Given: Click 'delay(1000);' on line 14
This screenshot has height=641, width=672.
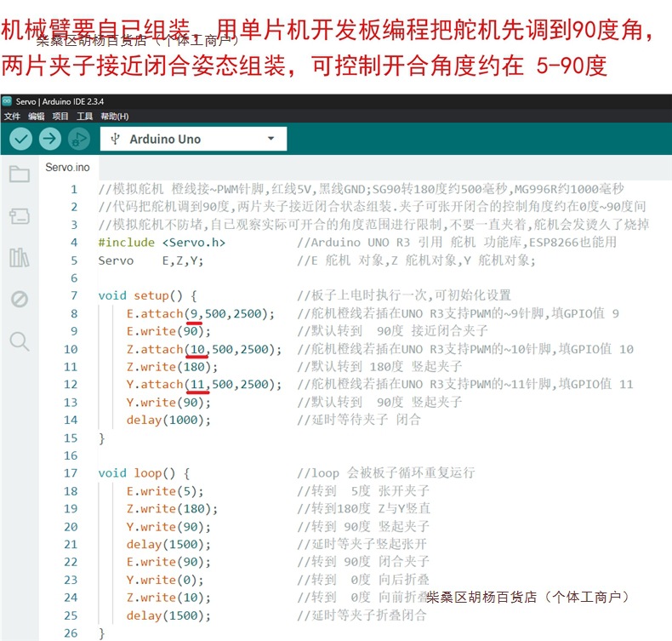Looking at the screenshot, I should point(169,420).
